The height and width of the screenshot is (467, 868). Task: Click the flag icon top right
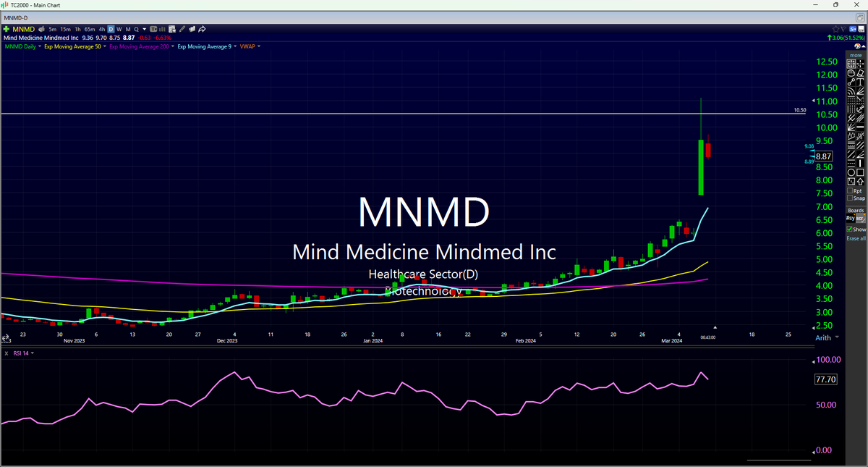coord(843,29)
